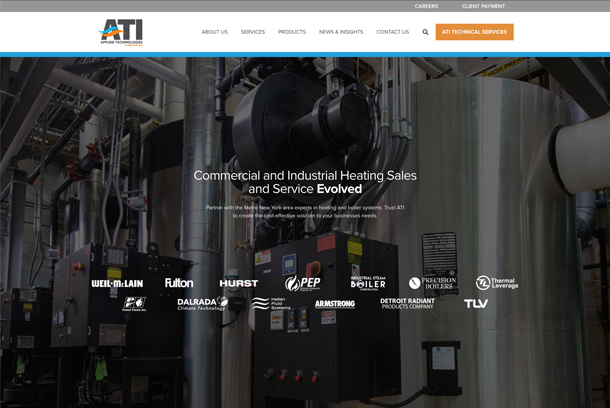The width and height of the screenshot is (610, 408).
Task: Click the TLV brand logo
Action: [x=476, y=303]
